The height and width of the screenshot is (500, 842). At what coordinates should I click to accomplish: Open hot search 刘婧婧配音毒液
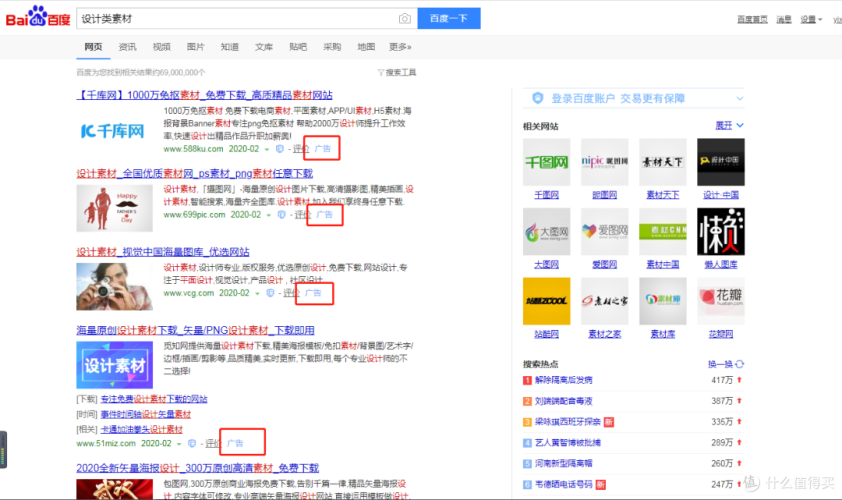click(x=564, y=401)
